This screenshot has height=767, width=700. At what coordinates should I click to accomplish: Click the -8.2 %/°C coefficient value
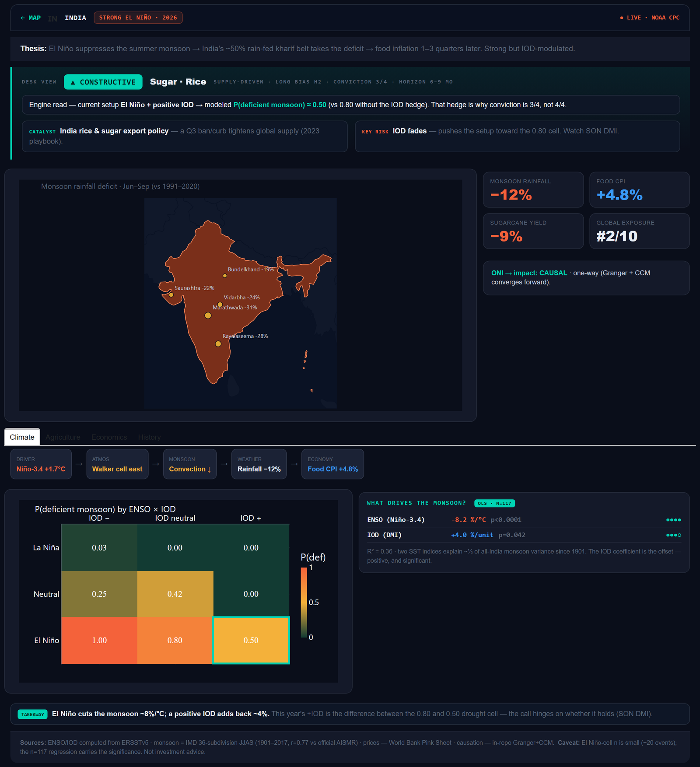click(x=469, y=520)
